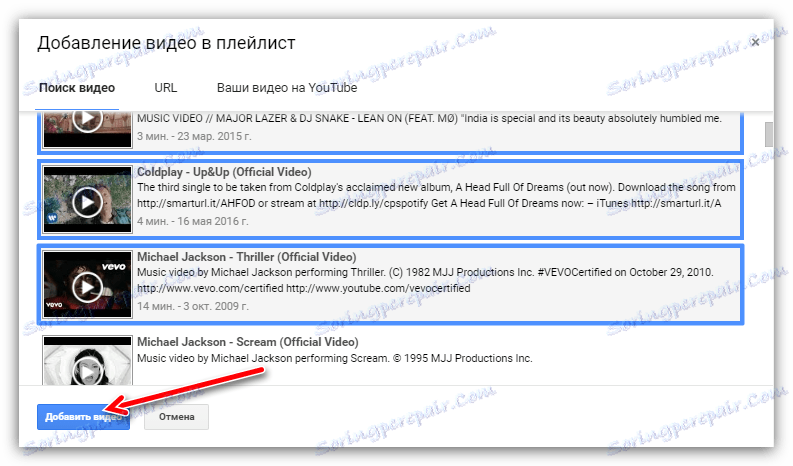
Task: Click the smarturl.it/AHFOD description line
Action: coord(429,203)
